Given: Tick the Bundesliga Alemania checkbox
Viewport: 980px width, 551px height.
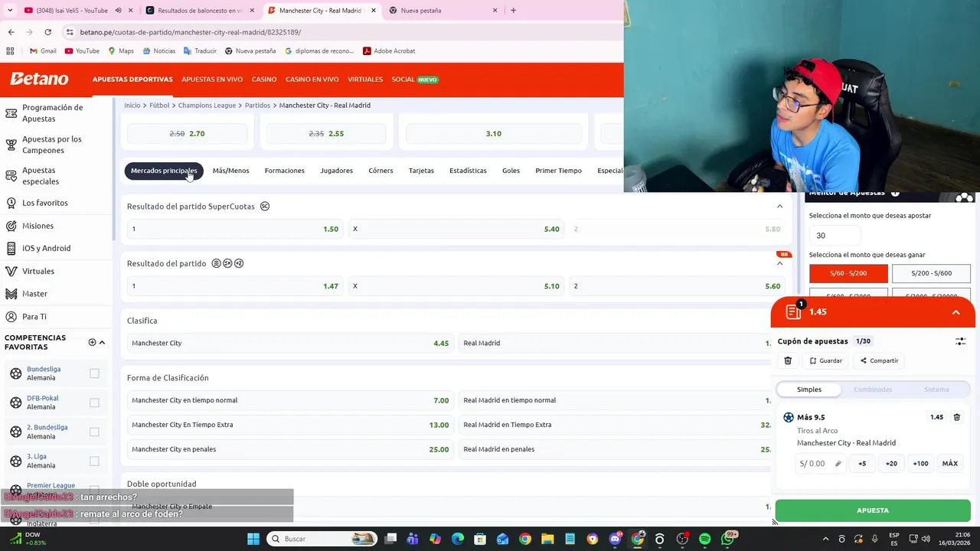Looking at the screenshot, I should coord(94,373).
